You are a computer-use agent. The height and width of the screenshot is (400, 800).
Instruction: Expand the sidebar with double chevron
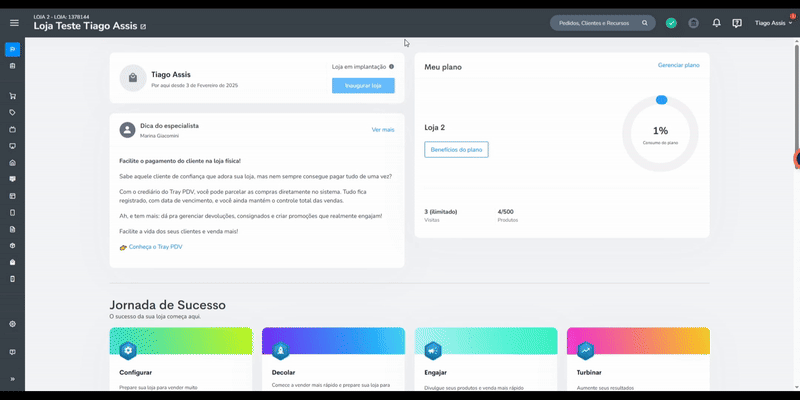[13, 379]
